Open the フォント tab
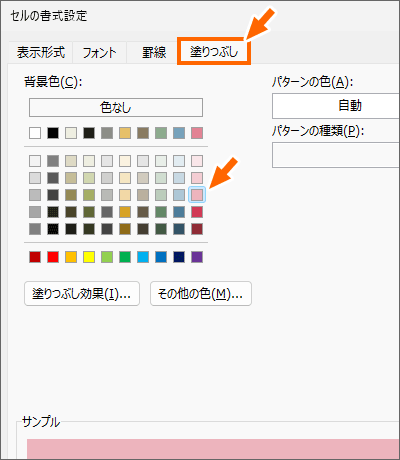Screen dimensions: 400x460 pyautogui.click(x=99, y=52)
